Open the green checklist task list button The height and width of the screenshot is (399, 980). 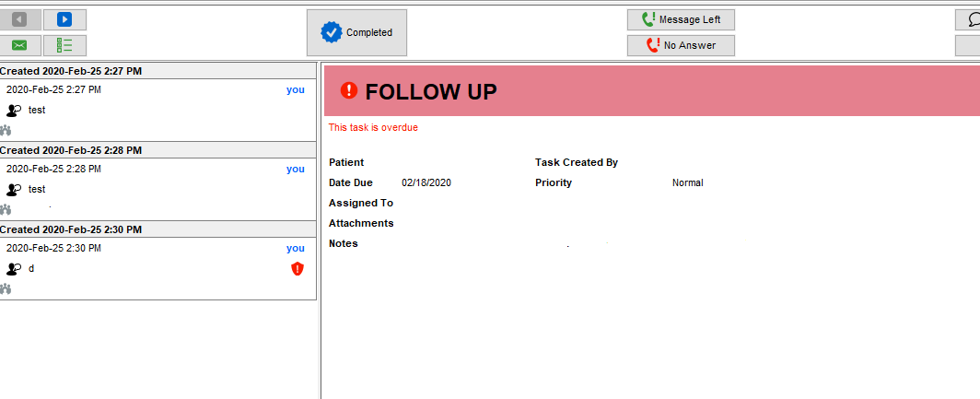pos(64,45)
